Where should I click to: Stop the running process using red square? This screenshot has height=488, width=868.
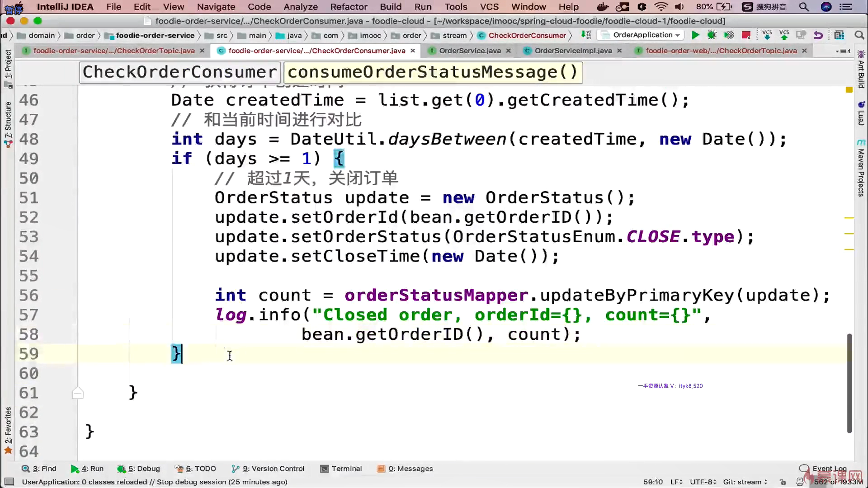pos(746,35)
